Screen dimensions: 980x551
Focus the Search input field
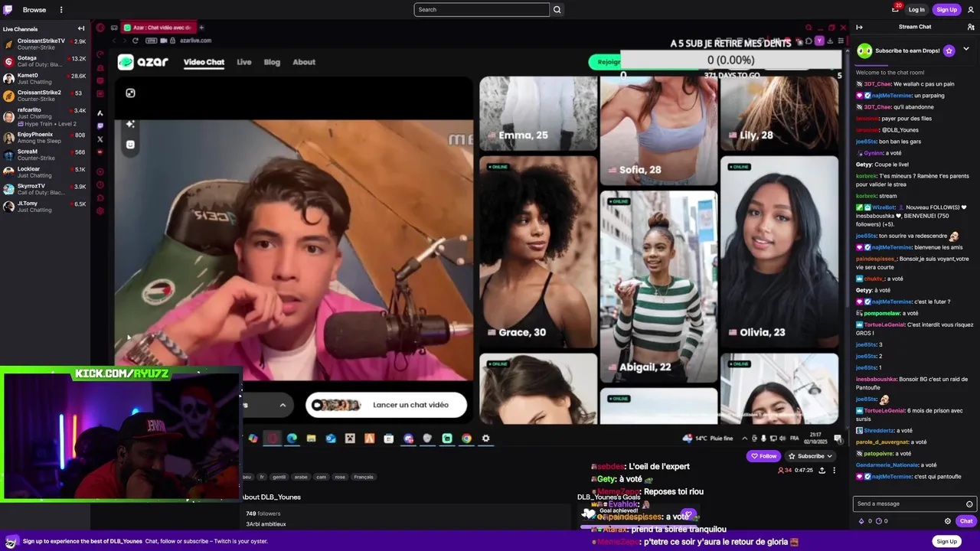point(482,10)
